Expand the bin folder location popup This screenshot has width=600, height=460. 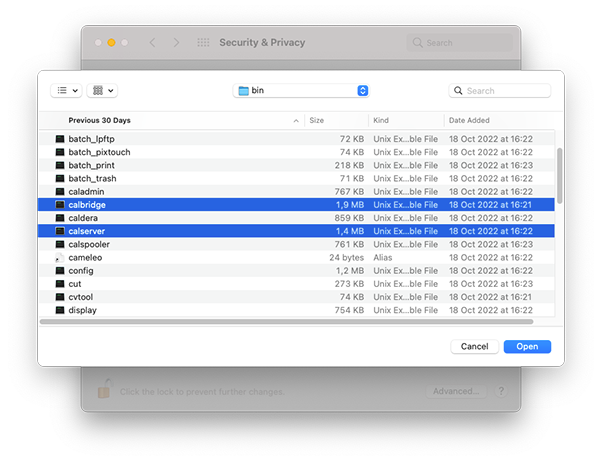362,91
